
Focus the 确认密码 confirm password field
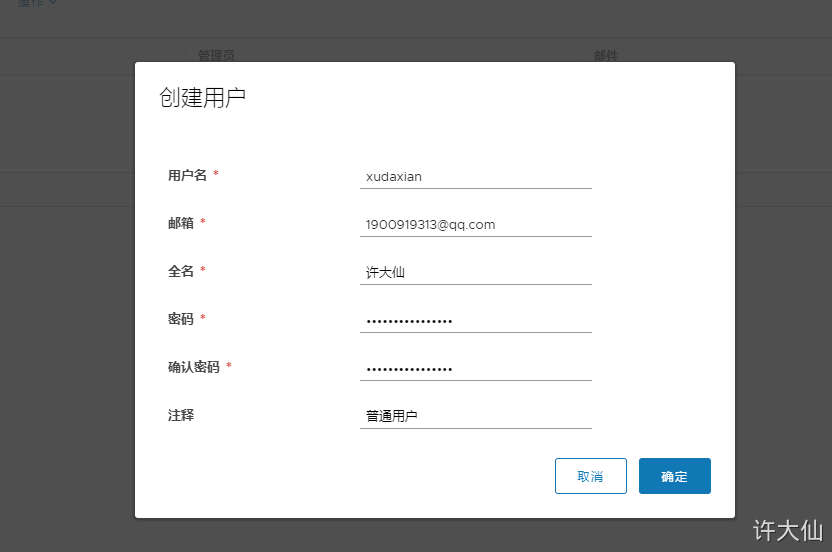pyautogui.click(x=475, y=368)
